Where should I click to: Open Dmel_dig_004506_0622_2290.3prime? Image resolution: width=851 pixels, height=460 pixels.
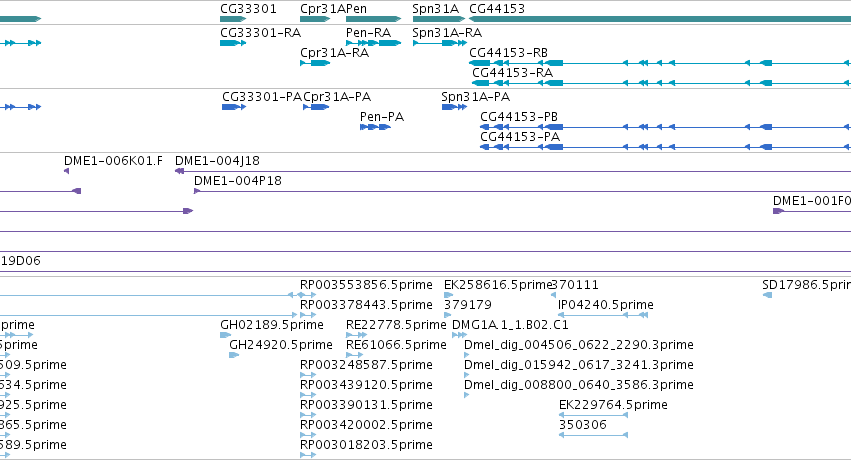[x=579, y=345]
